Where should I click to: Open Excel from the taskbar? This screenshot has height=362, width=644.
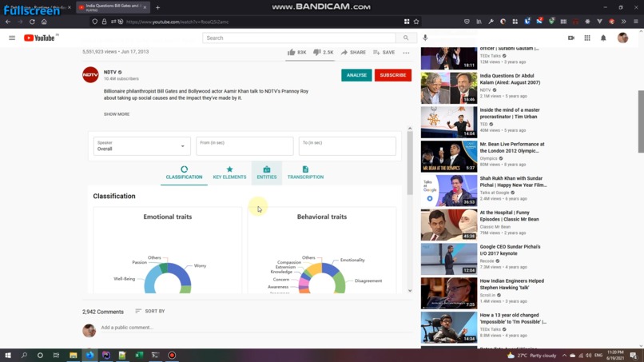(139, 355)
